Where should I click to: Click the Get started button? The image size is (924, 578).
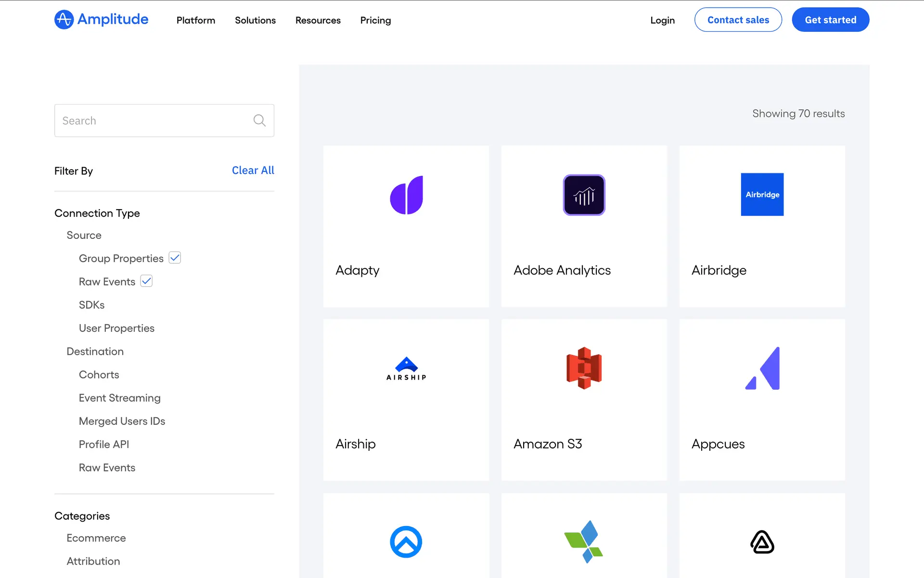(830, 20)
